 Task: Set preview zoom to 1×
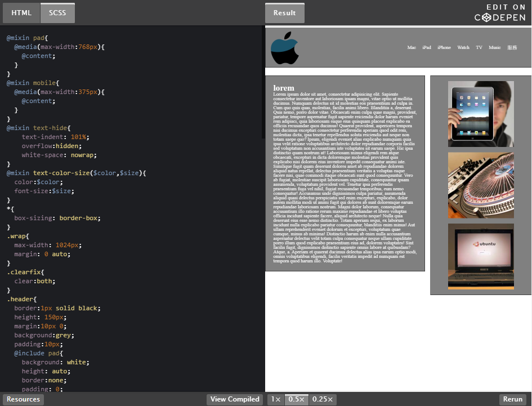click(276, 399)
